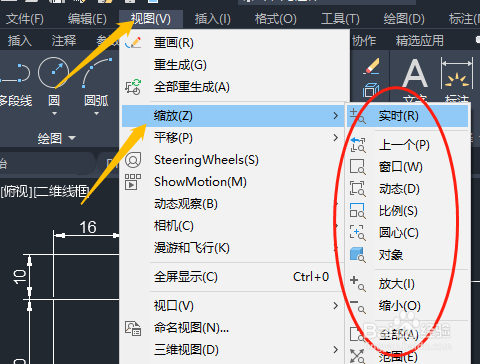Switch to the 插入 ribbon tab
Viewport: 480px width, 364px height.
20,41
